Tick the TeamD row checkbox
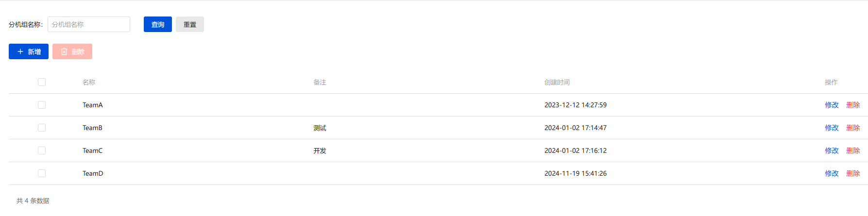This screenshot has width=868, height=216. [42, 173]
